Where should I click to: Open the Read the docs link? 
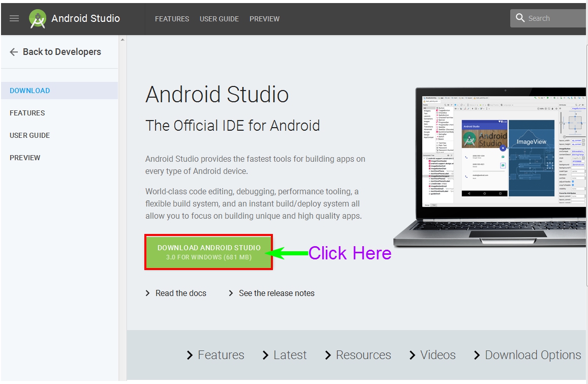click(x=181, y=293)
